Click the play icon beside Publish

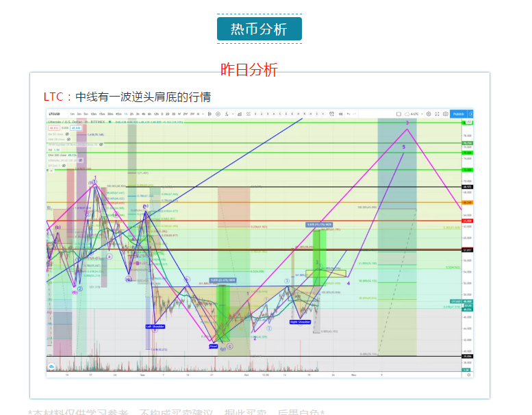(471, 114)
